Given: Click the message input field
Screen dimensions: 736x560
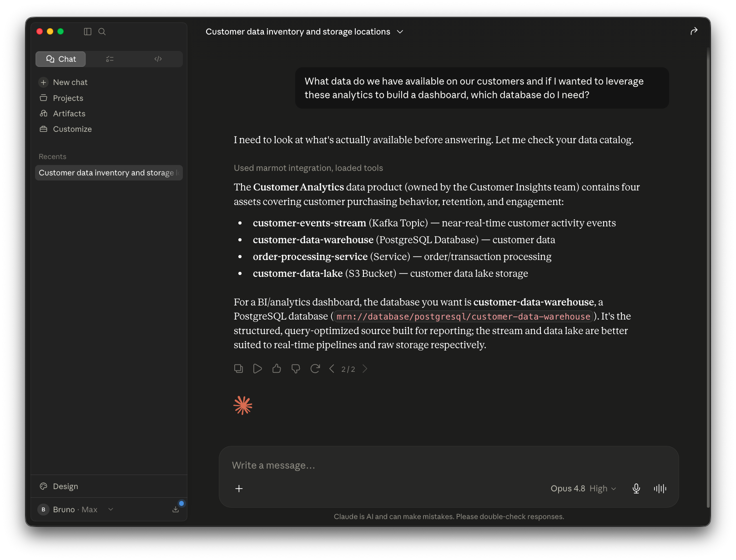Looking at the screenshot, I should 449,465.
